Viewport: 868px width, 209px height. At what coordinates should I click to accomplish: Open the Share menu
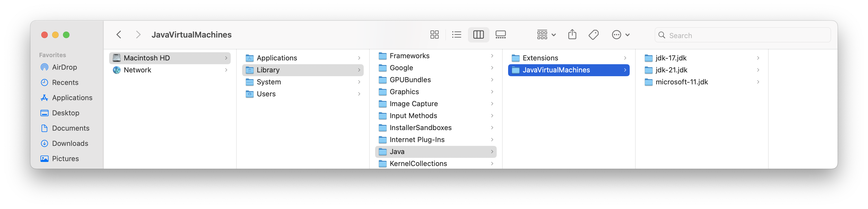[x=572, y=35]
